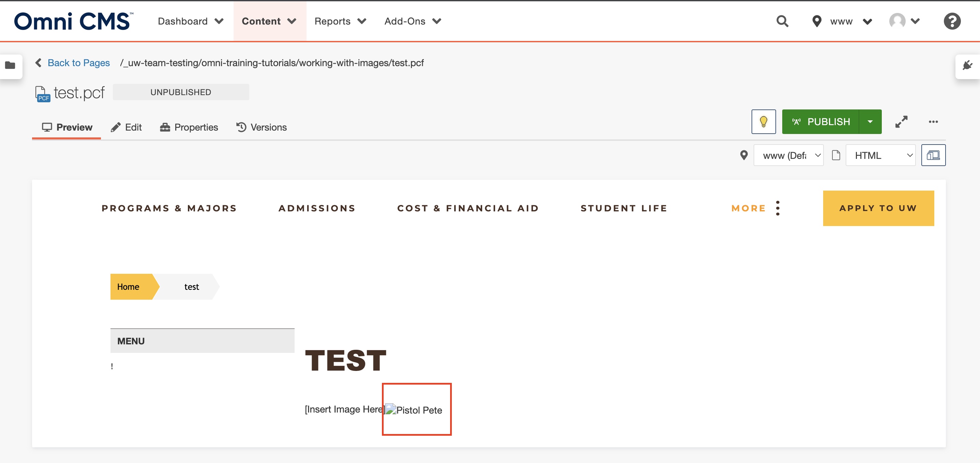Click the UNPUBLISHED status badge
The image size is (980, 463).
click(181, 92)
